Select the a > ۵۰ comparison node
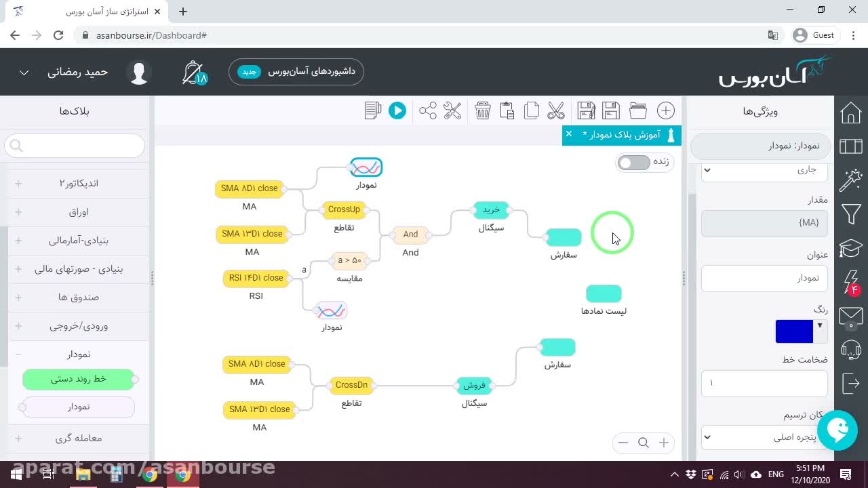This screenshot has height=488, width=868. 349,260
